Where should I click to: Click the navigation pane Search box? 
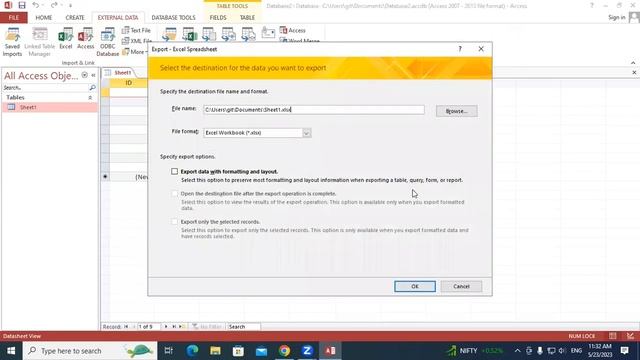[x=45, y=87]
